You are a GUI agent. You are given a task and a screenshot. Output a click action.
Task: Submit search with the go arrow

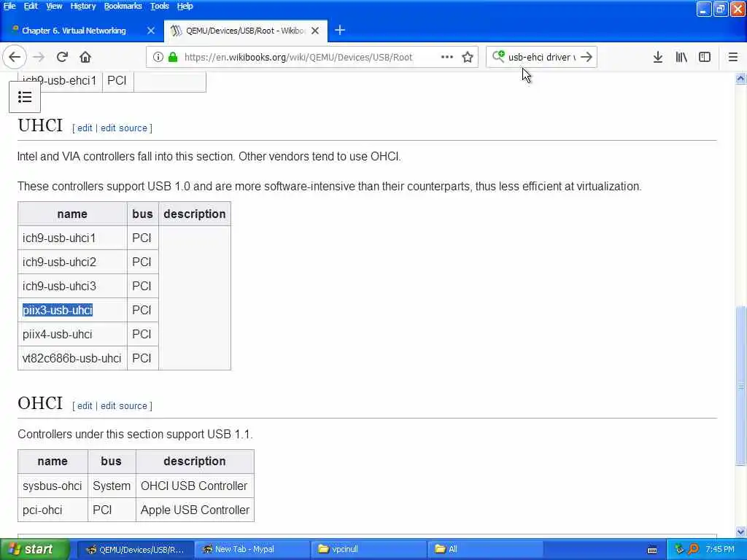[x=587, y=57]
